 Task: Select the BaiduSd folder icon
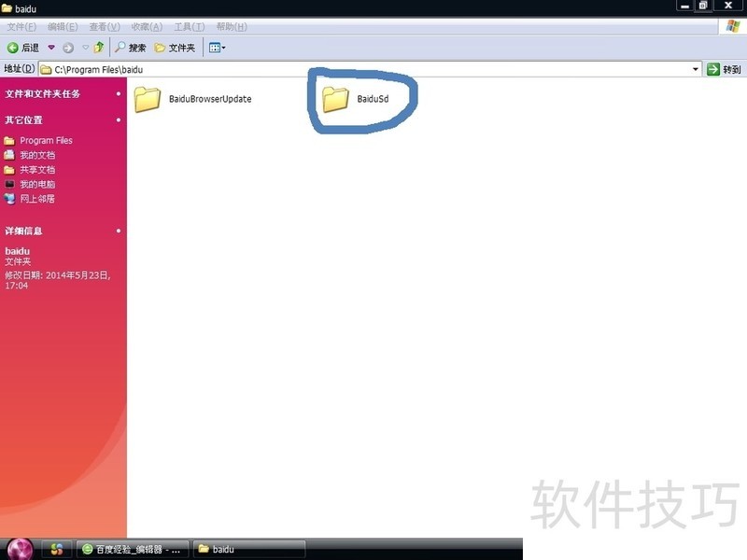pos(335,99)
